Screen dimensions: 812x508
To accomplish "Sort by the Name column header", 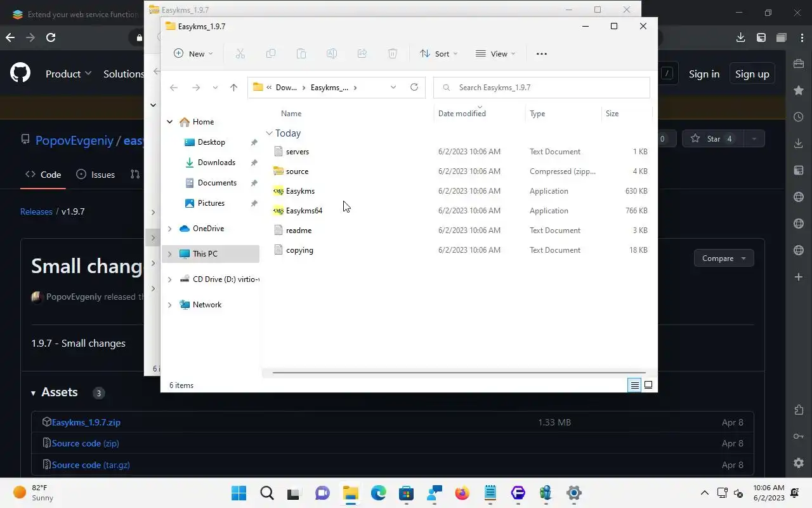I will (291, 114).
